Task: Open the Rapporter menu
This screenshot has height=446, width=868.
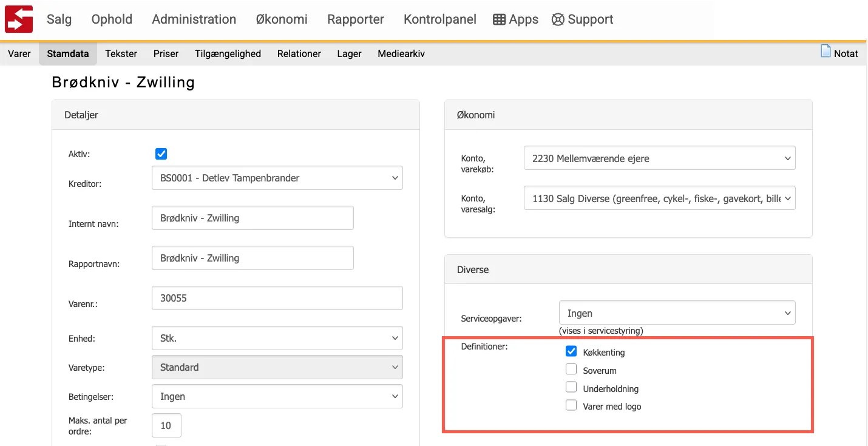Action: click(x=355, y=19)
